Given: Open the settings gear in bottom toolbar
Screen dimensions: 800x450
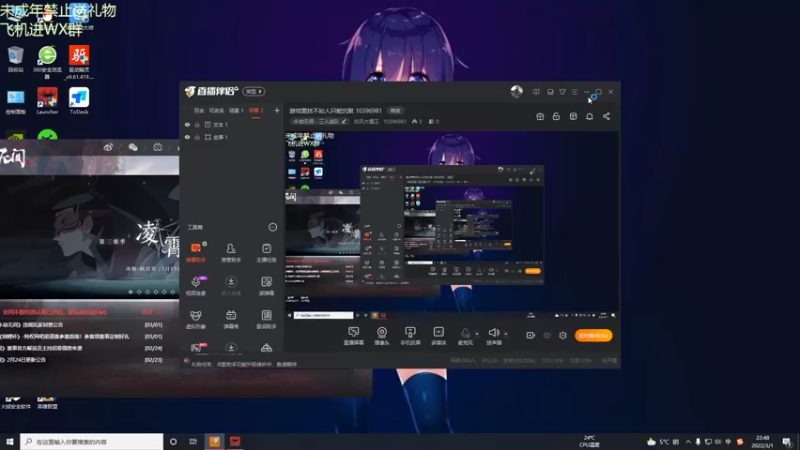Looking at the screenshot, I should click(563, 335).
